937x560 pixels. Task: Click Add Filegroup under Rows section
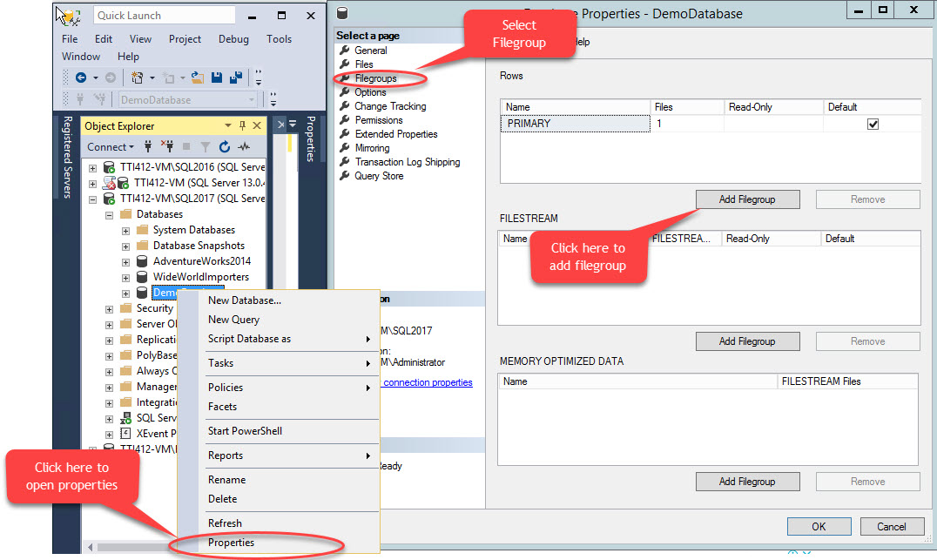click(747, 199)
